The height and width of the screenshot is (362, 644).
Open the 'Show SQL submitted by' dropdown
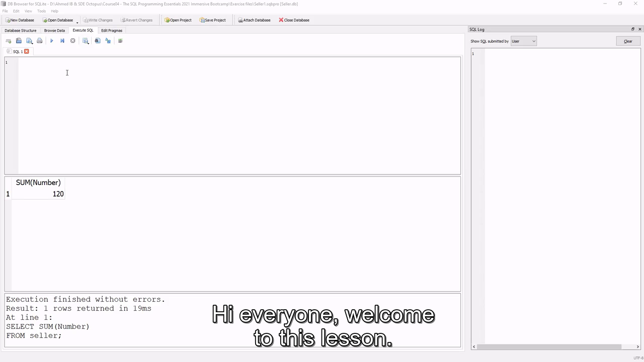(x=523, y=41)
